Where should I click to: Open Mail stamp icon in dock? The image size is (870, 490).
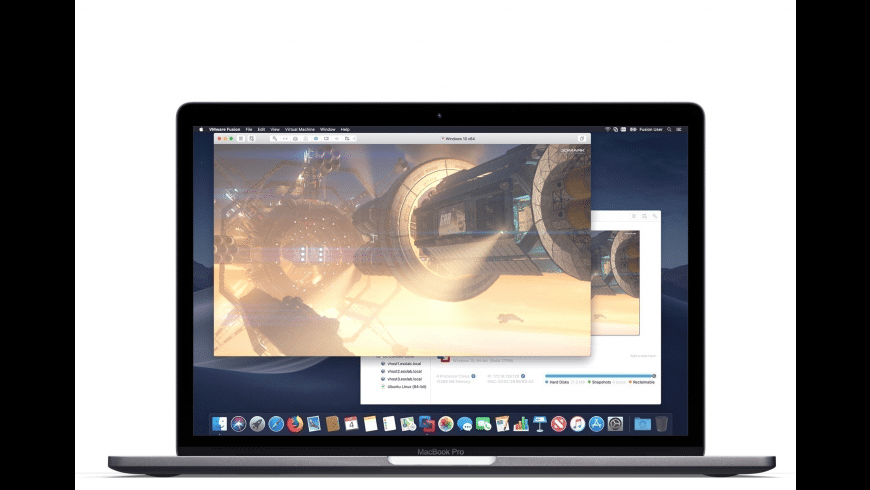(314, 424)
